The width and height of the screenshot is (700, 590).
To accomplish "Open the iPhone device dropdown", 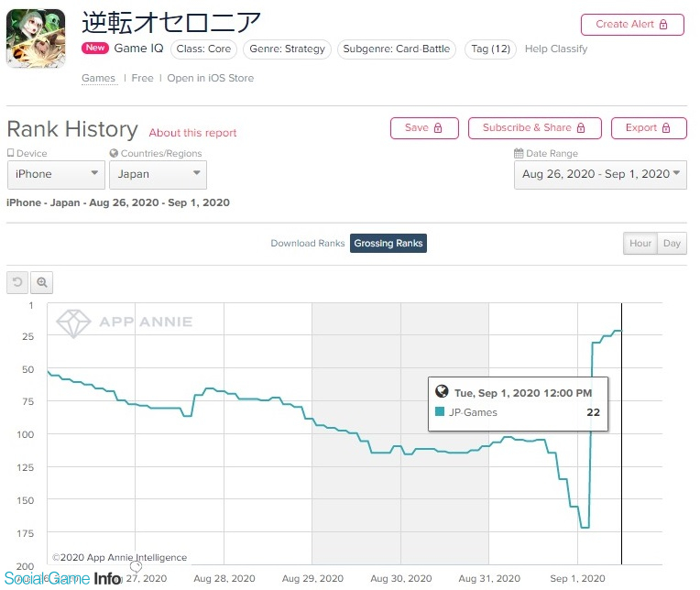I will (56, 174).
